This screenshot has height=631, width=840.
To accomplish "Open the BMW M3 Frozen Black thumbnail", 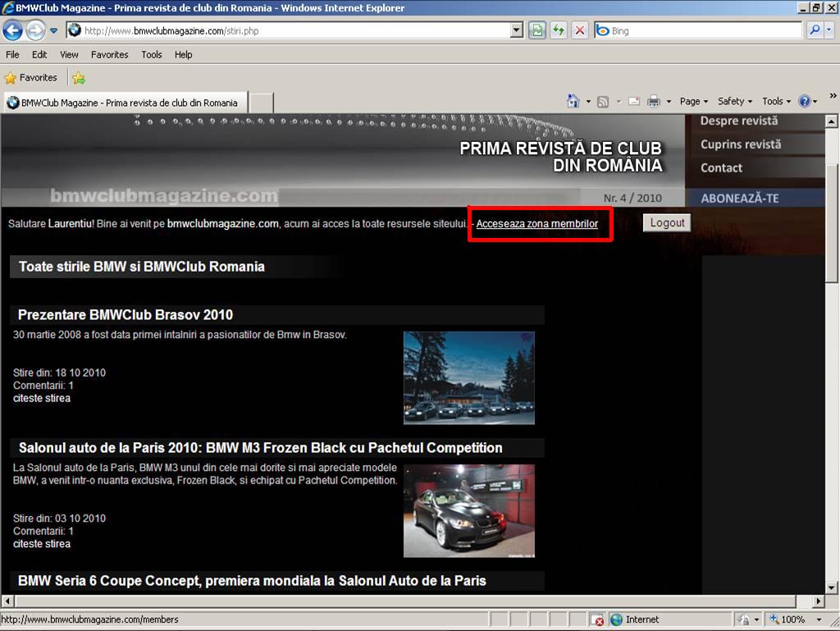I will click(x=468, y=510).
